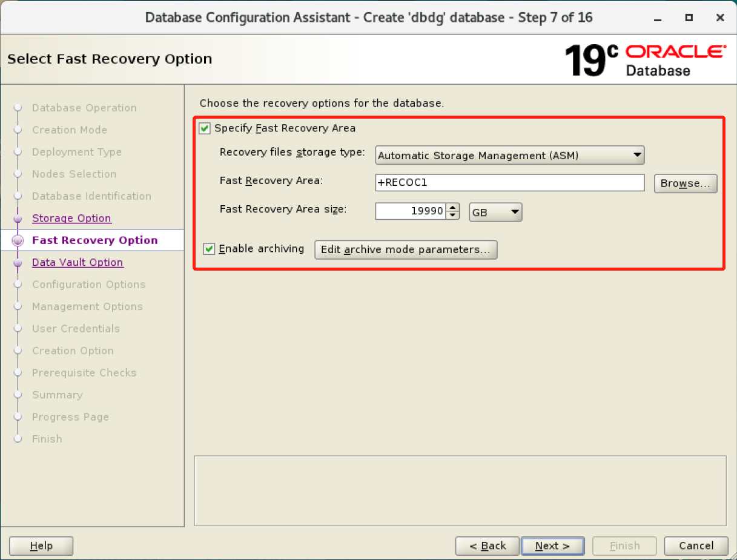Click the Fast Recovery Area size field
The image size is (737, 560).
(x=411, y=211)
